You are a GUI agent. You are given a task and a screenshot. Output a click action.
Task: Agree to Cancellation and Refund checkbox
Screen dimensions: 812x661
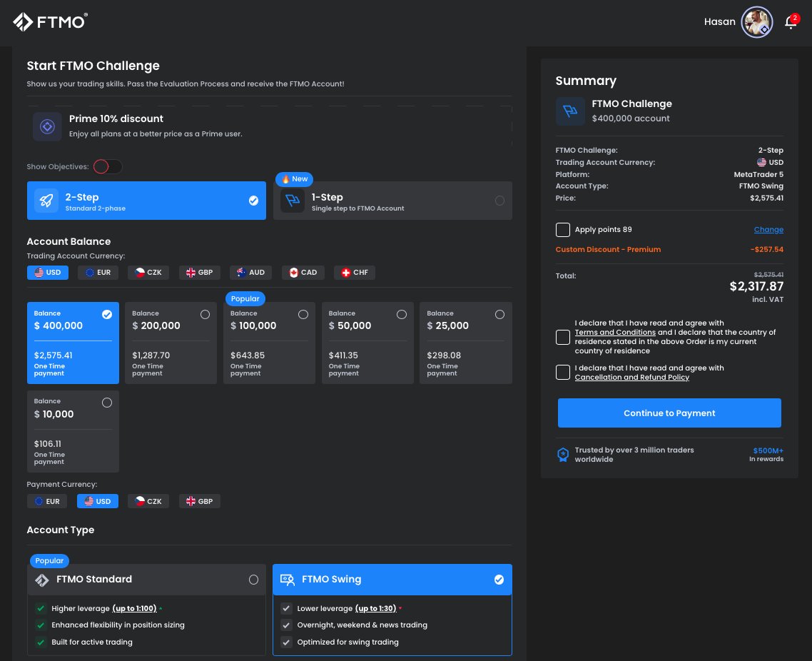pos(563,373)
